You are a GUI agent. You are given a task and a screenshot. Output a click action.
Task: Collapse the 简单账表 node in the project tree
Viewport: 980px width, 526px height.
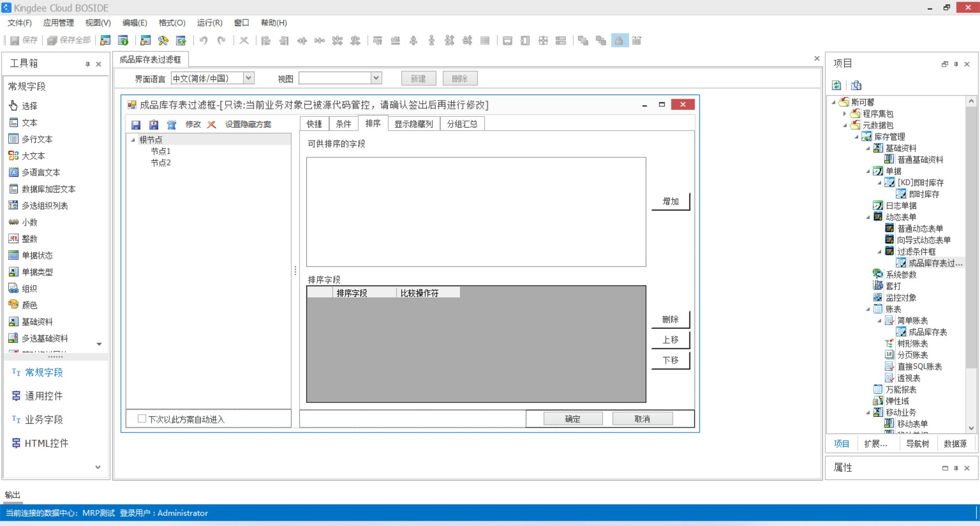(879, 321)
